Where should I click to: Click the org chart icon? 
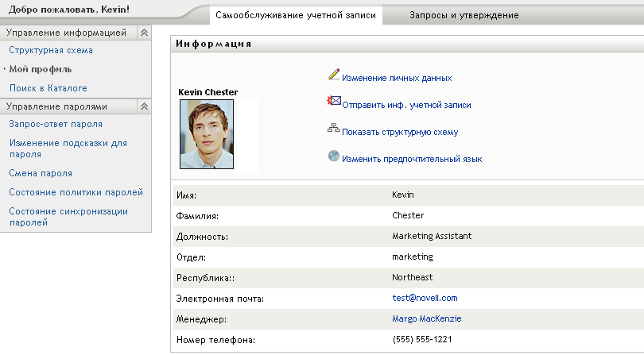(x=334, y=129)
